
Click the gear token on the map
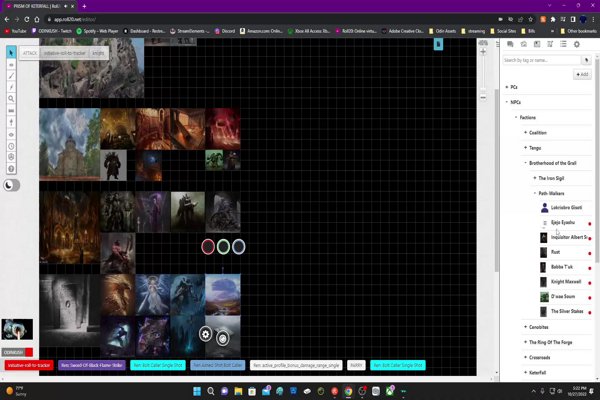[205, 334]
